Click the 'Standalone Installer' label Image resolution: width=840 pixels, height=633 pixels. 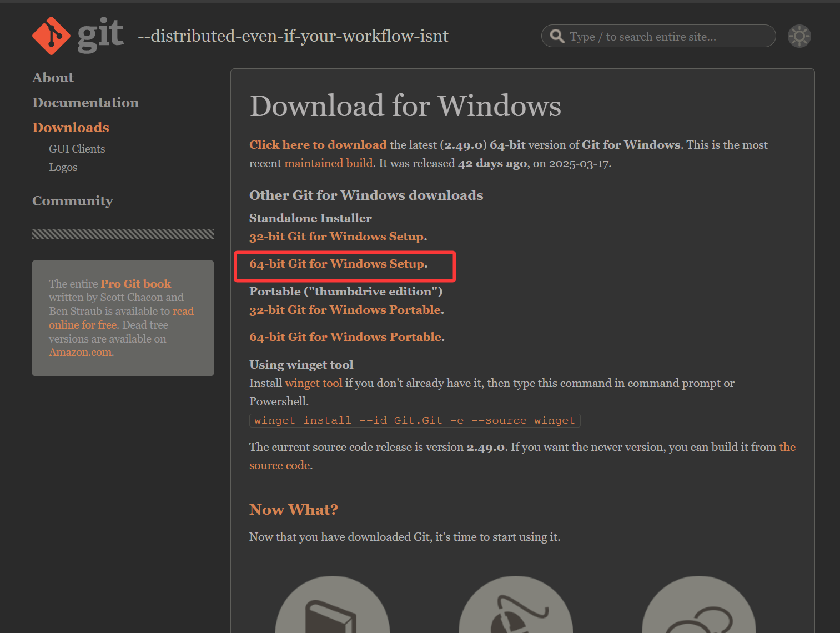point(310,218)
